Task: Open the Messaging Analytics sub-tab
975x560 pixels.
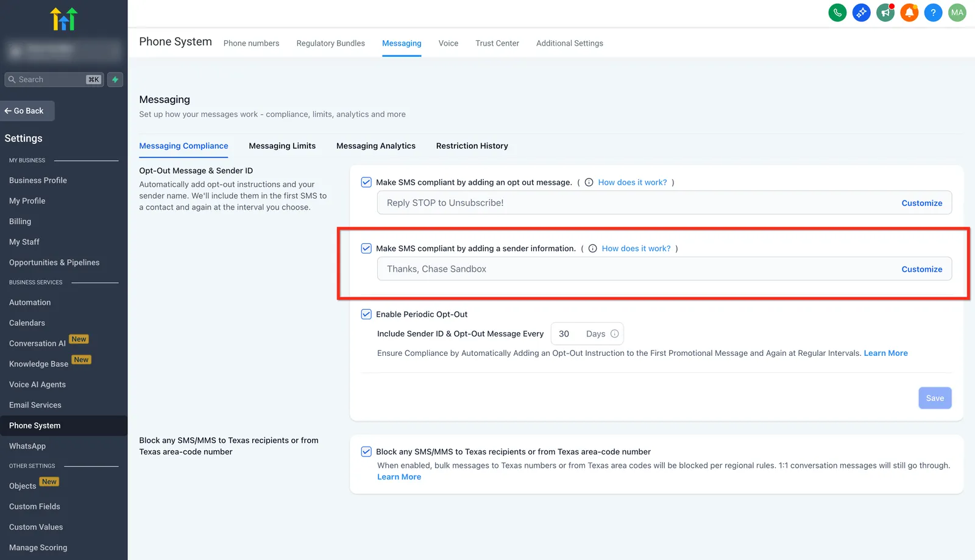Action: click(376, 146)
